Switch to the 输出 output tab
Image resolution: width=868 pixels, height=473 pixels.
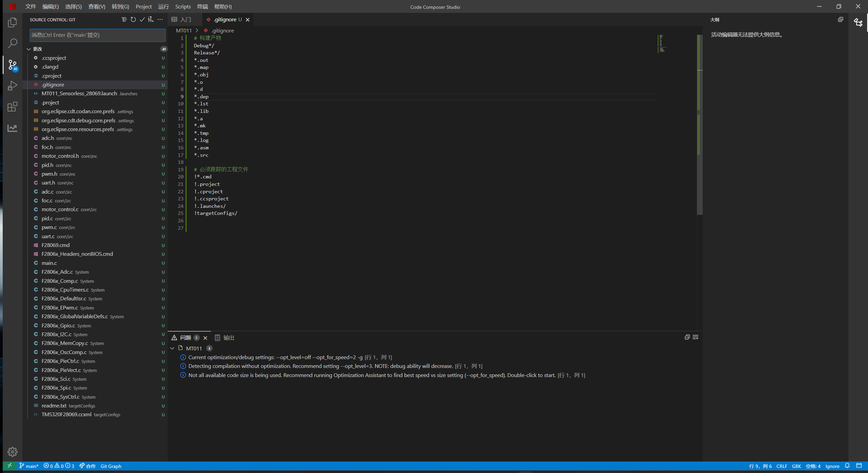point(225,338)
